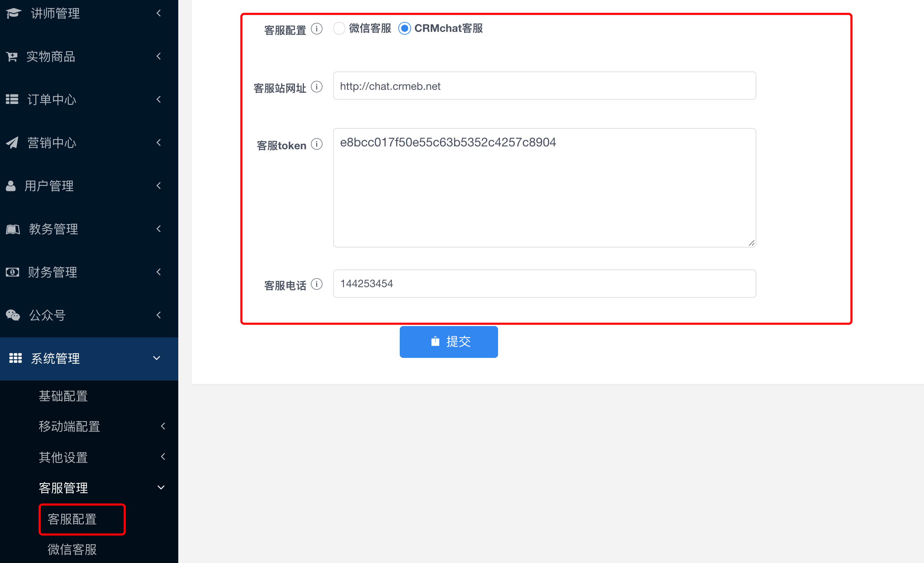Click the info icon next to 客服配置 label
Screen dimensions: 924x563
[x=317, y=29]
